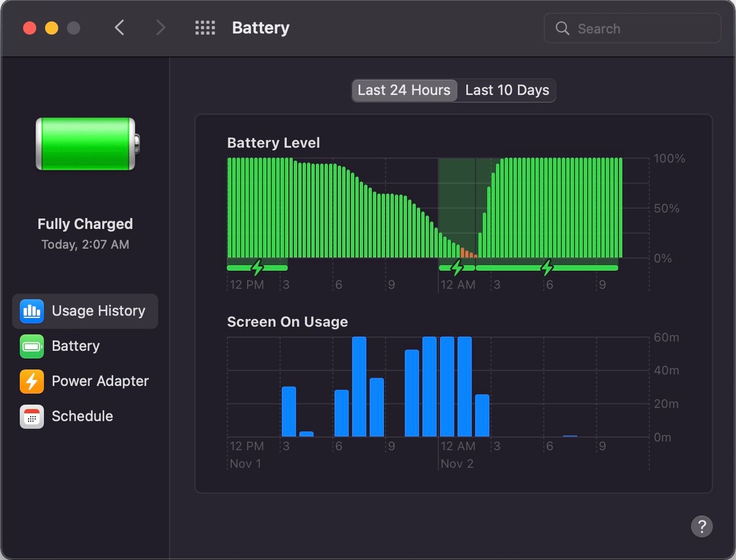The image size is (736, 560).
Task: Click the green battery status graphic
Action: tap(85, 144)
